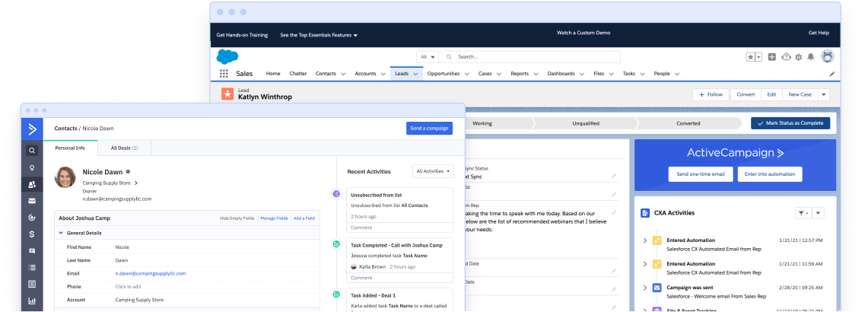This screenshot has height=312, width=868.
Task: Click the Enter into automation button
Action: coord(771,174)
